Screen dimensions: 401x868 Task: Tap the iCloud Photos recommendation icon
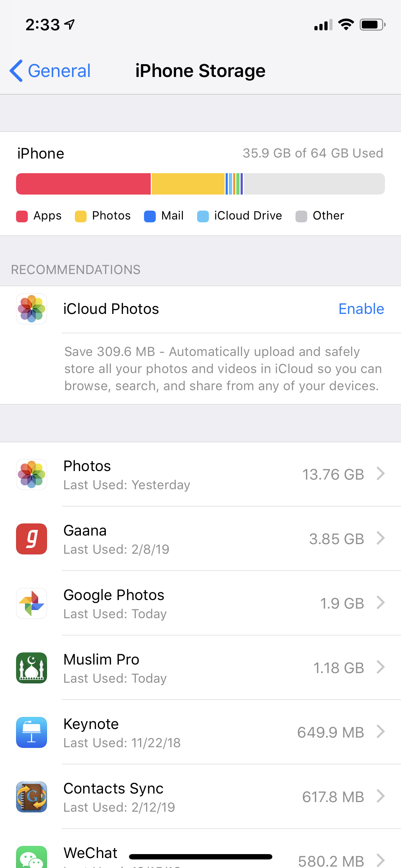tap(31, 309)
